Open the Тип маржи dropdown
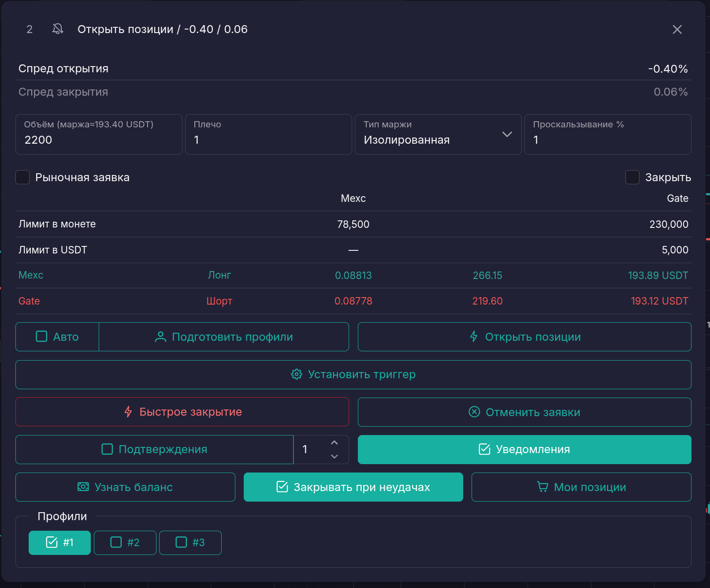The height and width of the screenshot is (588, 710). [x=438, y=134]
